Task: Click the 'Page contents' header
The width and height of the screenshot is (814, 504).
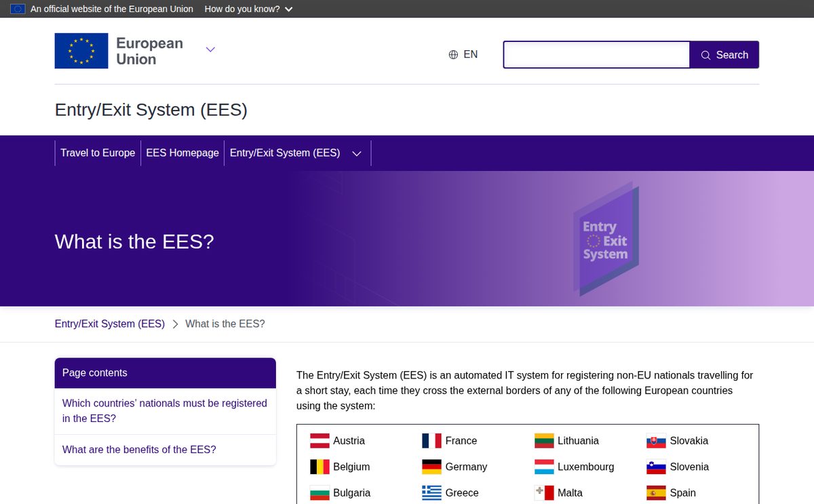Action: pos(165,373)
